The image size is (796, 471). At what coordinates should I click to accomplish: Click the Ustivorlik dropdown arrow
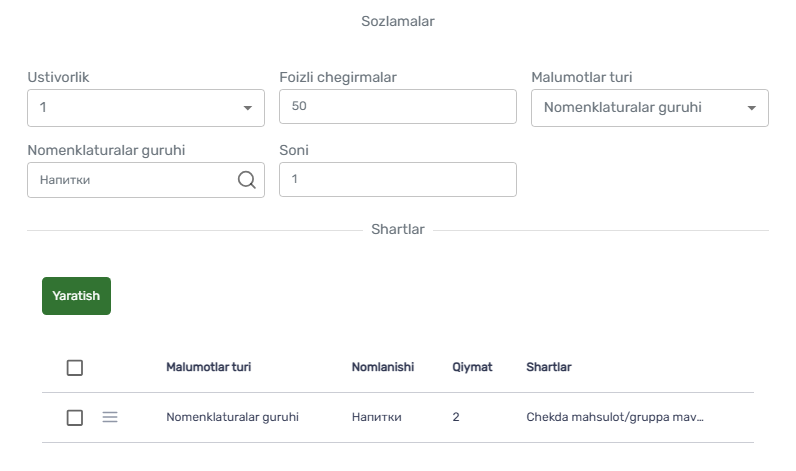(247, 108)
